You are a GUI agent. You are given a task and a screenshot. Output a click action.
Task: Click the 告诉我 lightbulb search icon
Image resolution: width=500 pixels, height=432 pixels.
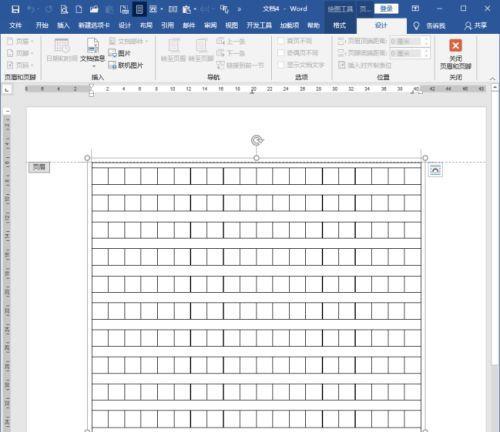pyautogui.click(x=416, y=25)
